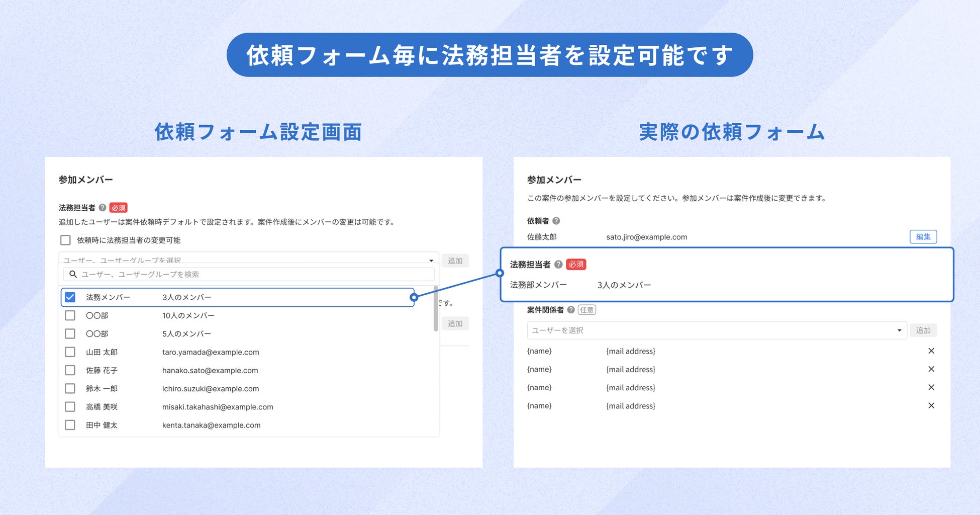Click the ユーザーを選択 combo box field
Screen dimensions: 980x515
717,330
